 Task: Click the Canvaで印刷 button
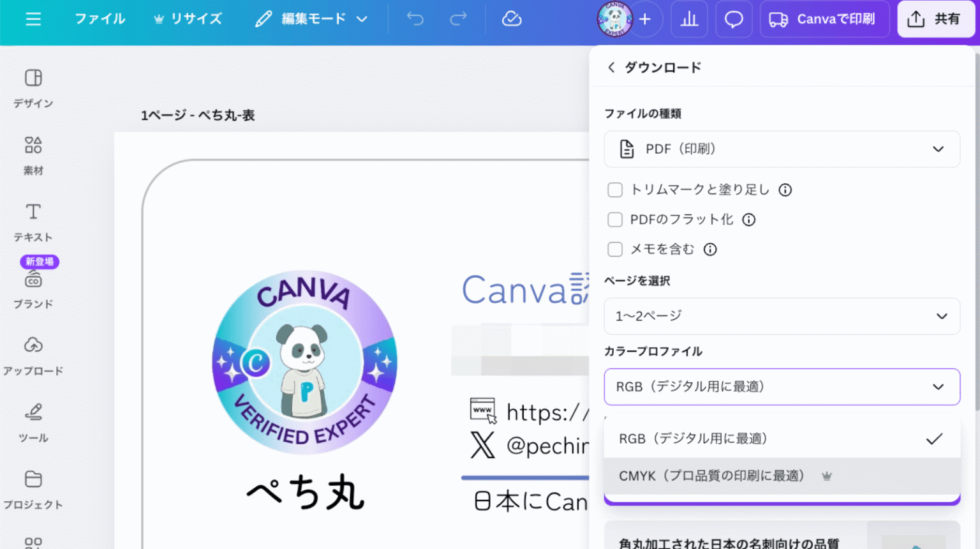(824, 19)
